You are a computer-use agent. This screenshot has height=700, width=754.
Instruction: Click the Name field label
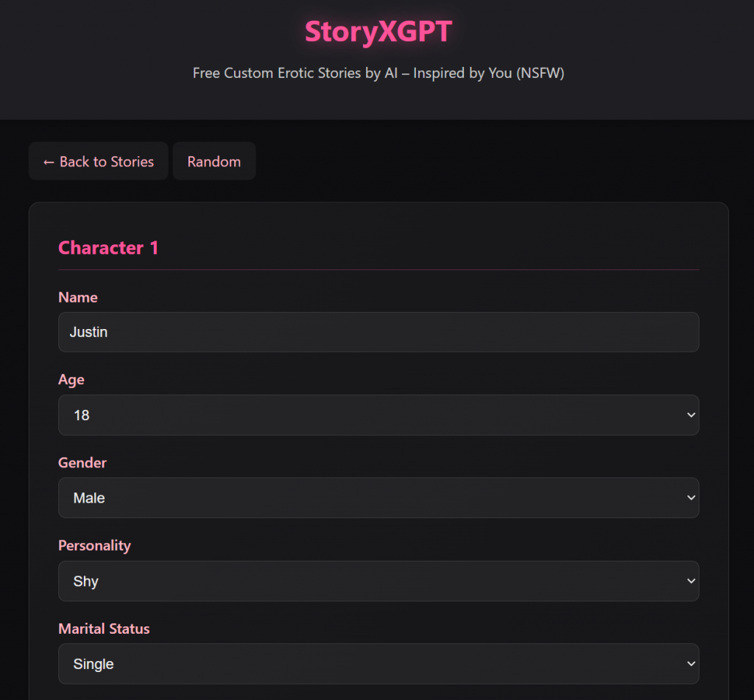point(78,297)
